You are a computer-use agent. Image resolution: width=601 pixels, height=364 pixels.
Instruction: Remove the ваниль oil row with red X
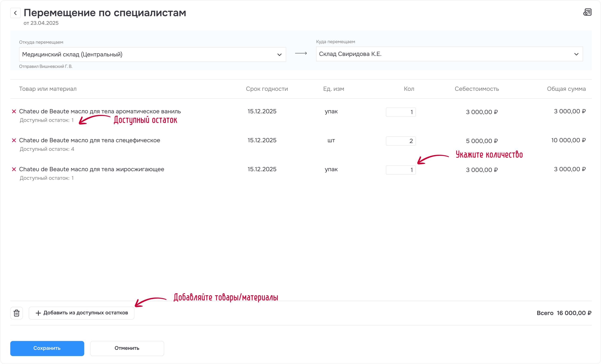click(14, 111)
